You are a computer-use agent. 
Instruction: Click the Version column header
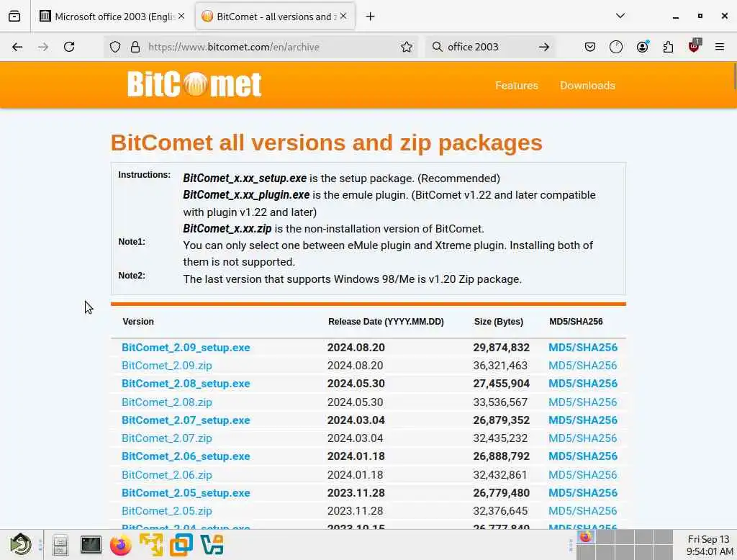point(138,322)
